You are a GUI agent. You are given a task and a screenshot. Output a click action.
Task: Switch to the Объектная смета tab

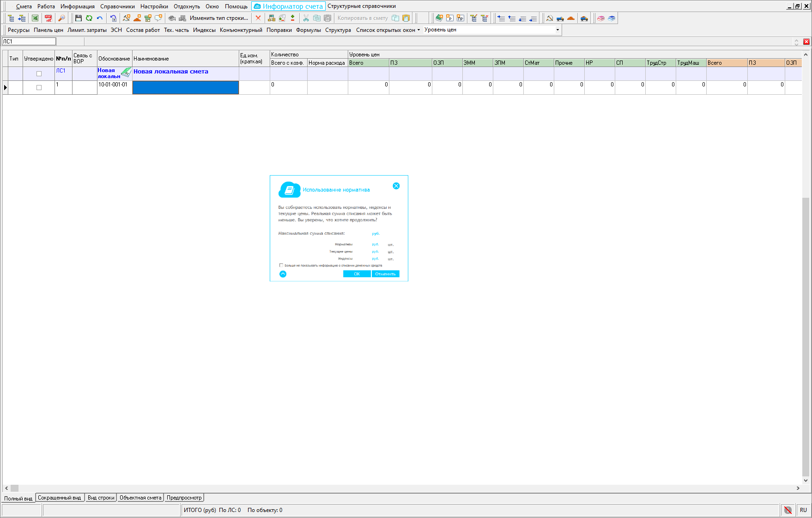[x=140, y=498]
